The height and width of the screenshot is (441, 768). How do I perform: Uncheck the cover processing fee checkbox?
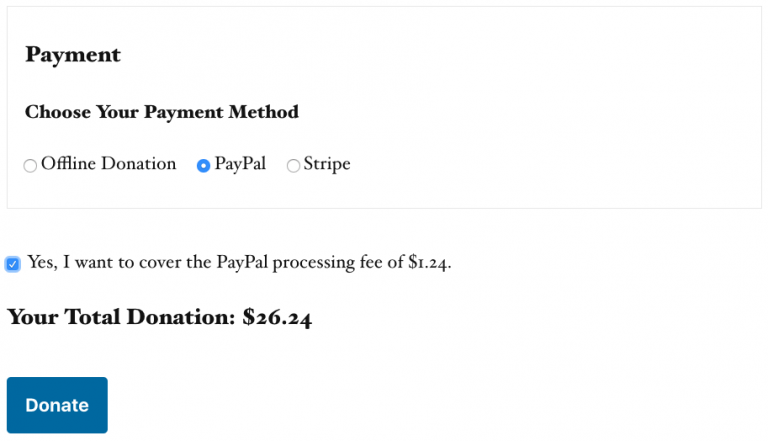tap(12, 264)
